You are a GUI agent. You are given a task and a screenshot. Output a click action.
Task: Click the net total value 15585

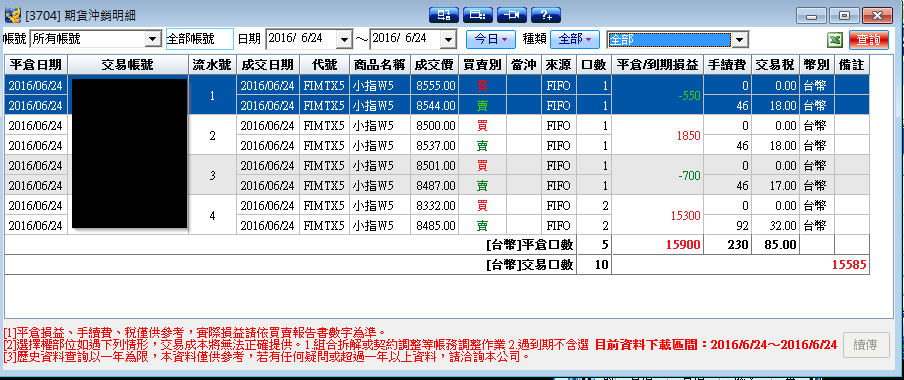[x=849, y=265]
